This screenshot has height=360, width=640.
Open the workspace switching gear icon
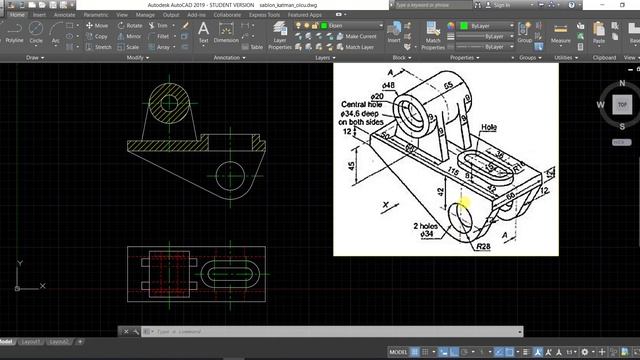[585, 352]
